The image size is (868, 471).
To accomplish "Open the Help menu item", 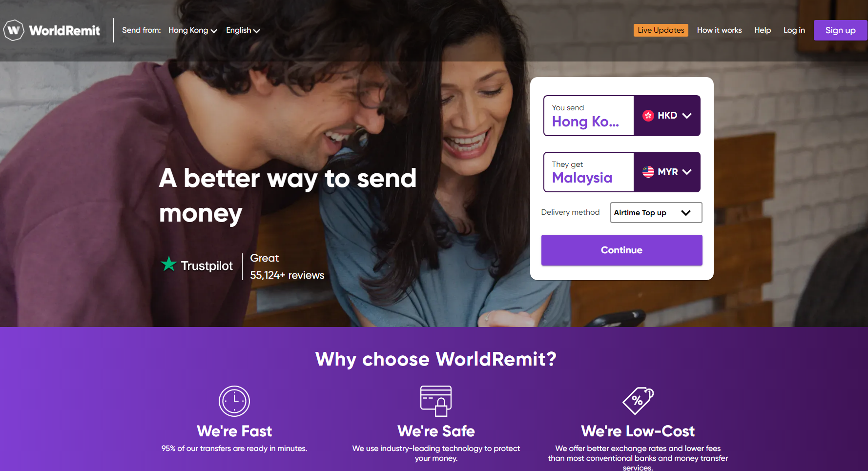I will point(763,30).
